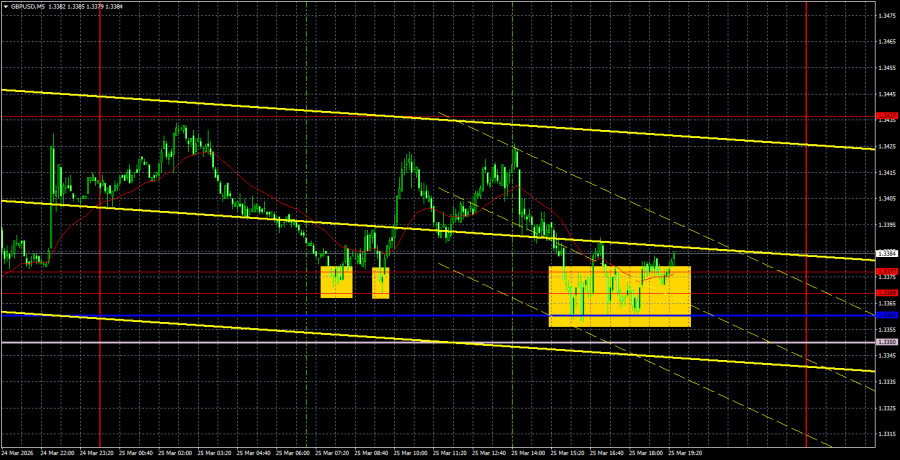Click the 24 Mar 2026 date label

point(22,452)
